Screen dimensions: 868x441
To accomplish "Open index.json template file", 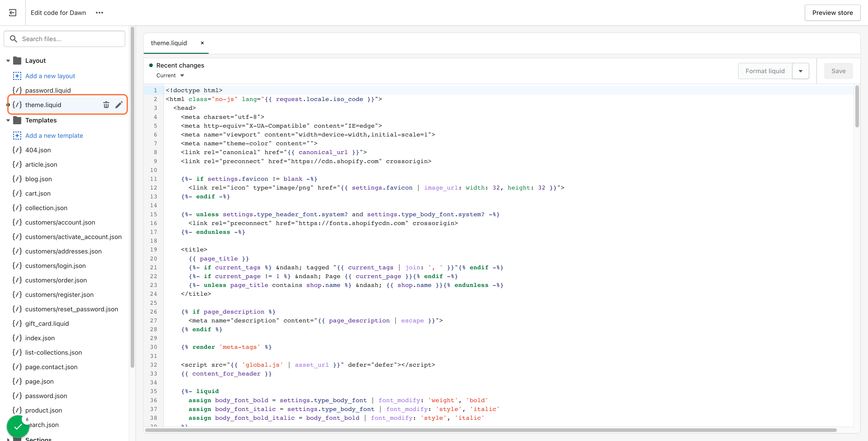I will [x=40, y=338].
